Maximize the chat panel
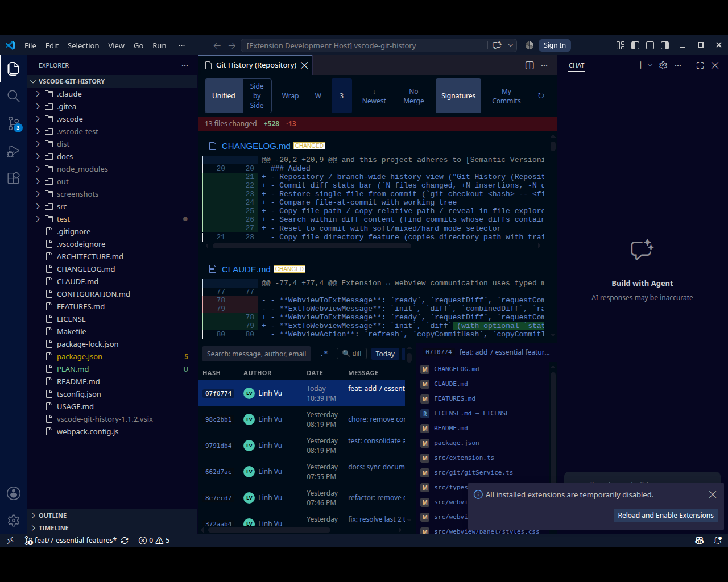This screenshot has height=582, width=728. 700,65
